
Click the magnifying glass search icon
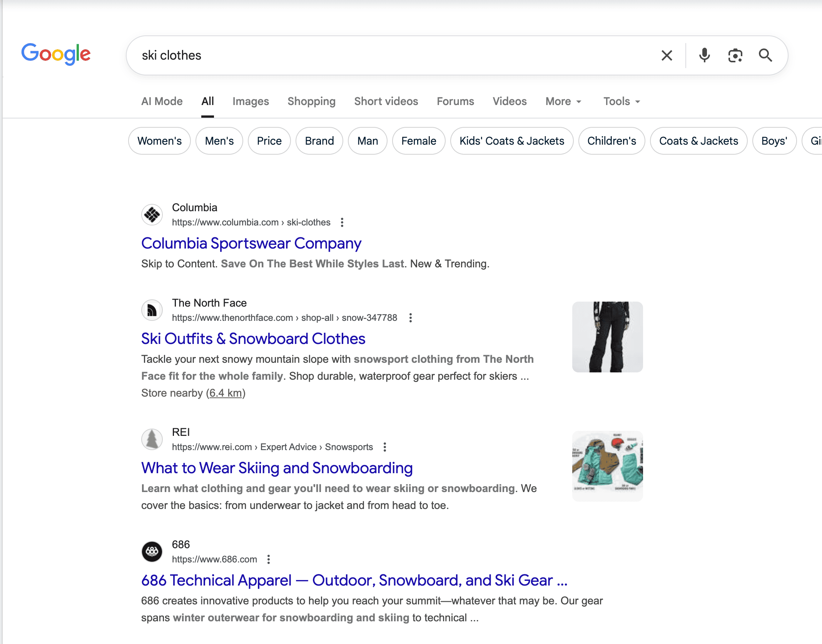[x=765, y=55]
